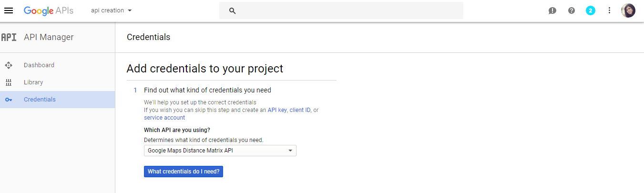Screen dimensions: 644x193
Task: Open the api creation project dropdown
Action: [x=112, y=10]
